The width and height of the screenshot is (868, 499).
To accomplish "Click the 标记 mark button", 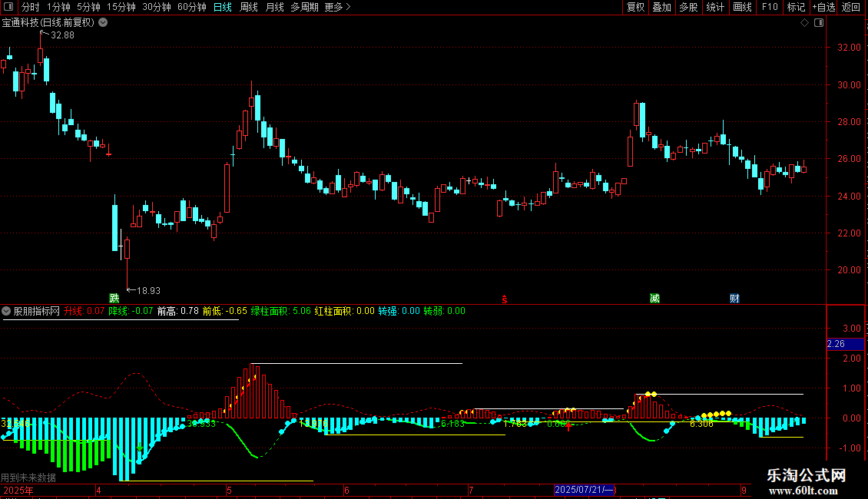I will (796, 7).
